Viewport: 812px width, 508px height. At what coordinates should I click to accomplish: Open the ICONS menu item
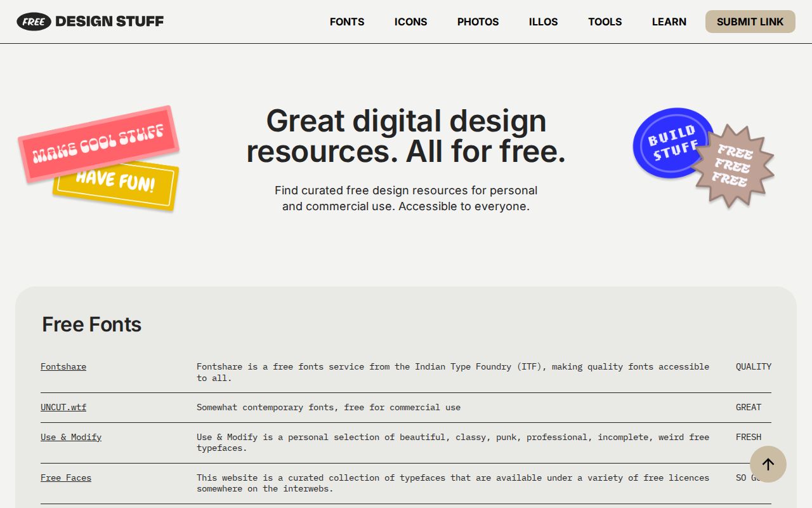tap(410, 22)
